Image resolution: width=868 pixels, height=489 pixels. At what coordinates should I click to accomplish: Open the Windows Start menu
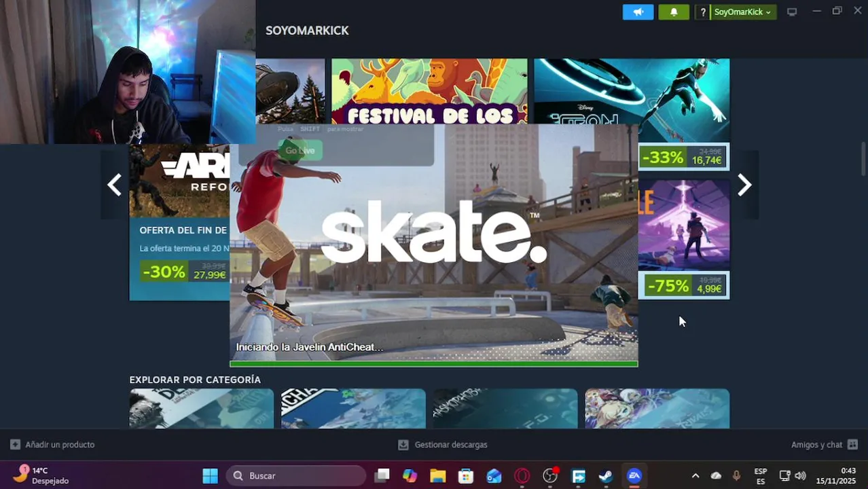(210, 475)
